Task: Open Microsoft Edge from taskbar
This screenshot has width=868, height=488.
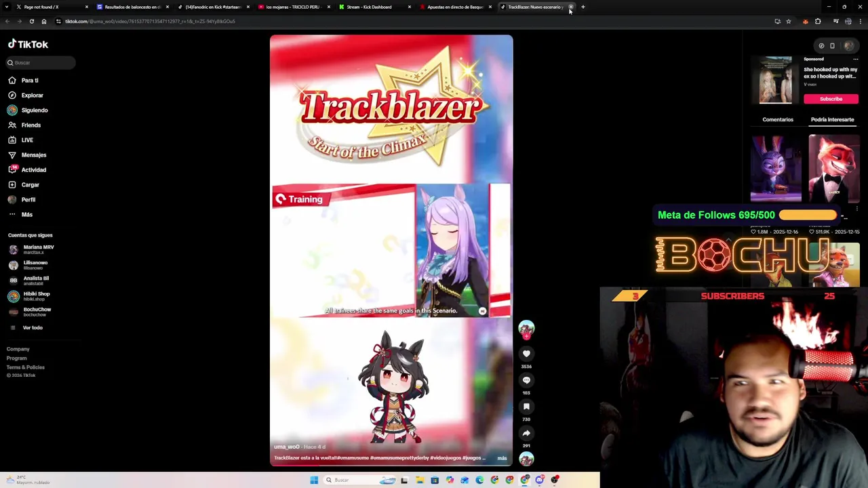Action: (479, 480)
